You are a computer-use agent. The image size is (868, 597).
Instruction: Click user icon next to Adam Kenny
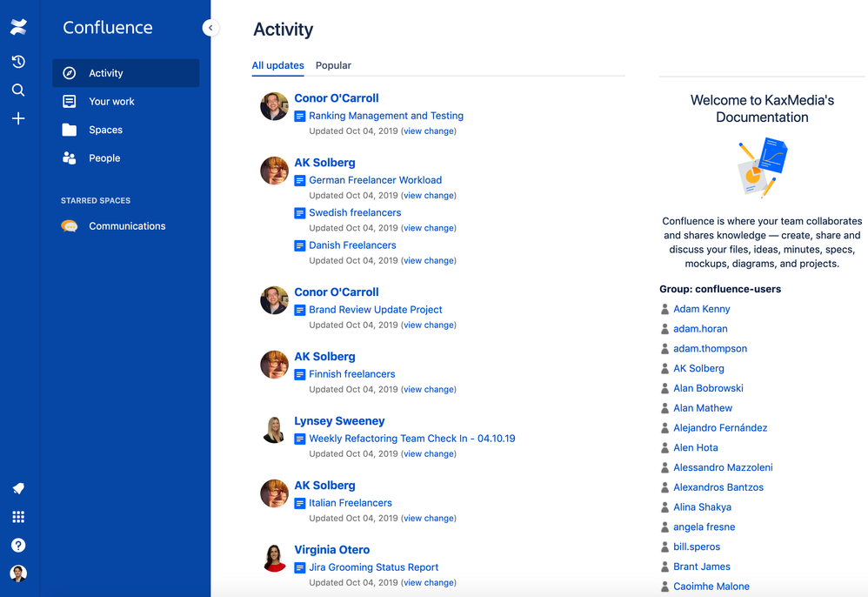tap(664, 309)
